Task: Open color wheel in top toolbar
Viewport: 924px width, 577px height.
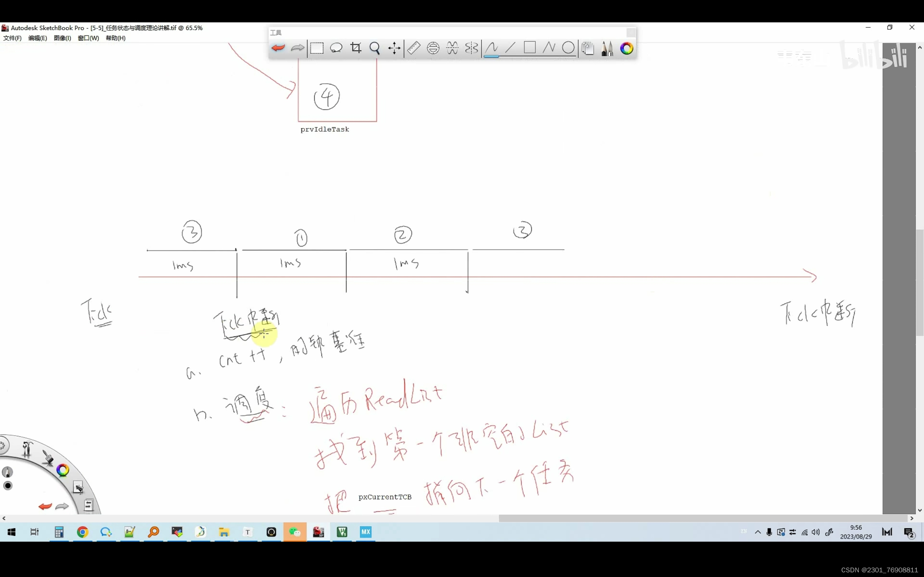Action: (627, 48)
